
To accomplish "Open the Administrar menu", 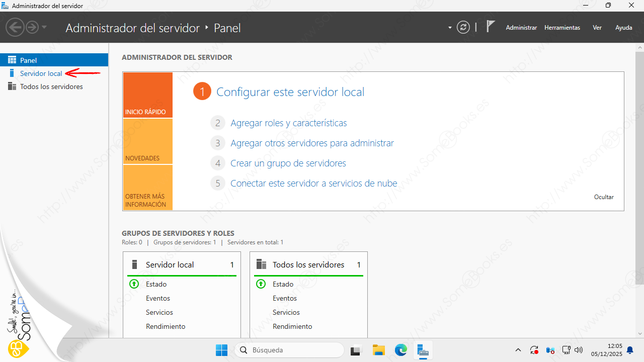I will point(521,28).
